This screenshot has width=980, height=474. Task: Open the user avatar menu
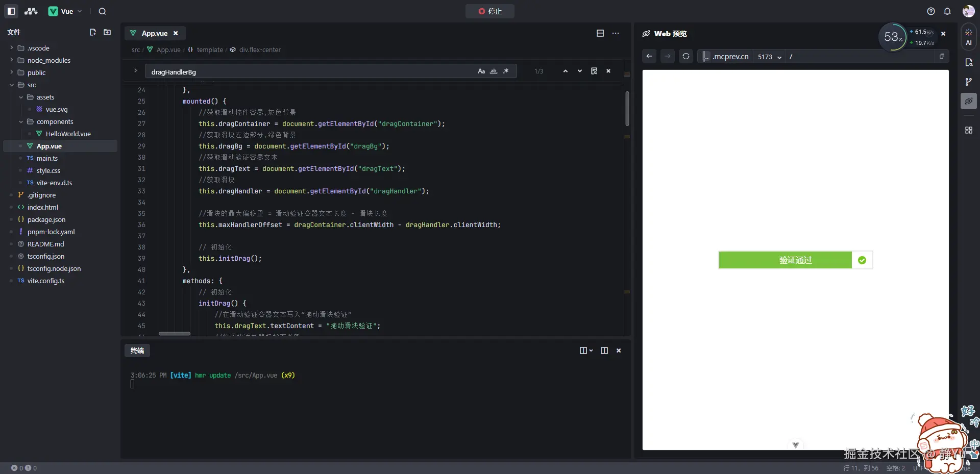click(968, 11)
